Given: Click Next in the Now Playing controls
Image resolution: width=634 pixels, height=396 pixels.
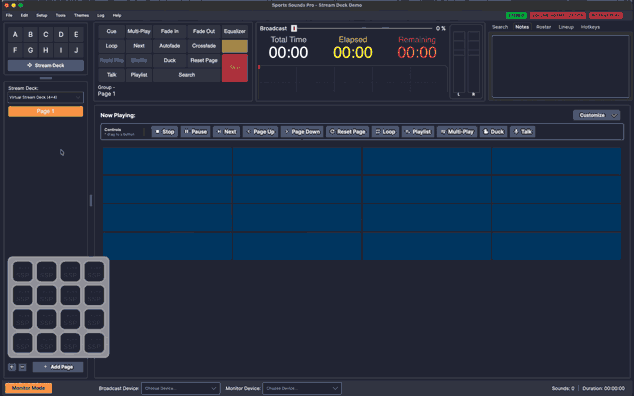Looking at the screenshot, I should pos(226,131).
